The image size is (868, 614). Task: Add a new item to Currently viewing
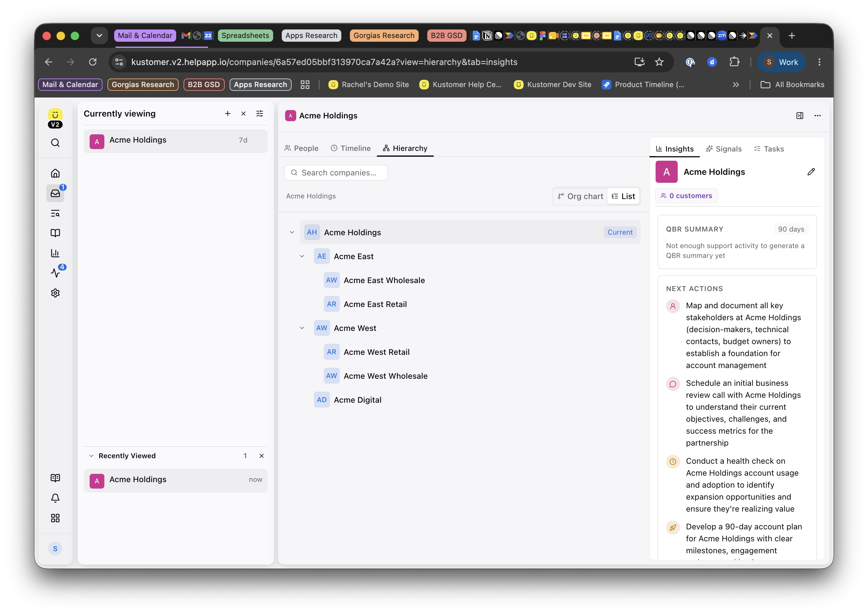pos(227,114)
